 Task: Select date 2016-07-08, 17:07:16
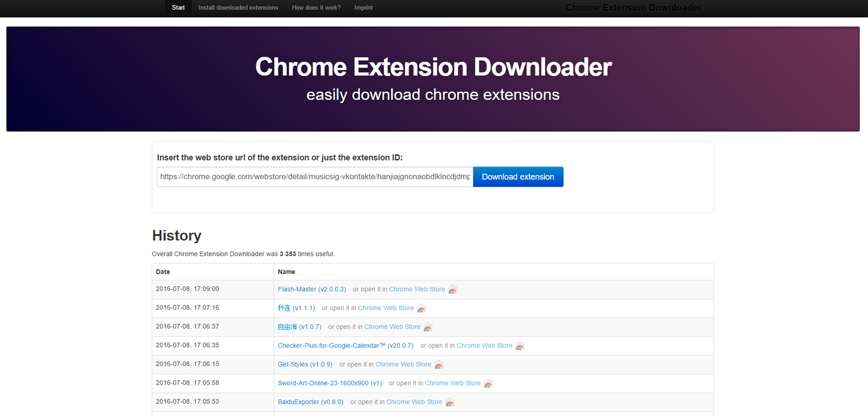click(x=187, y=308)
